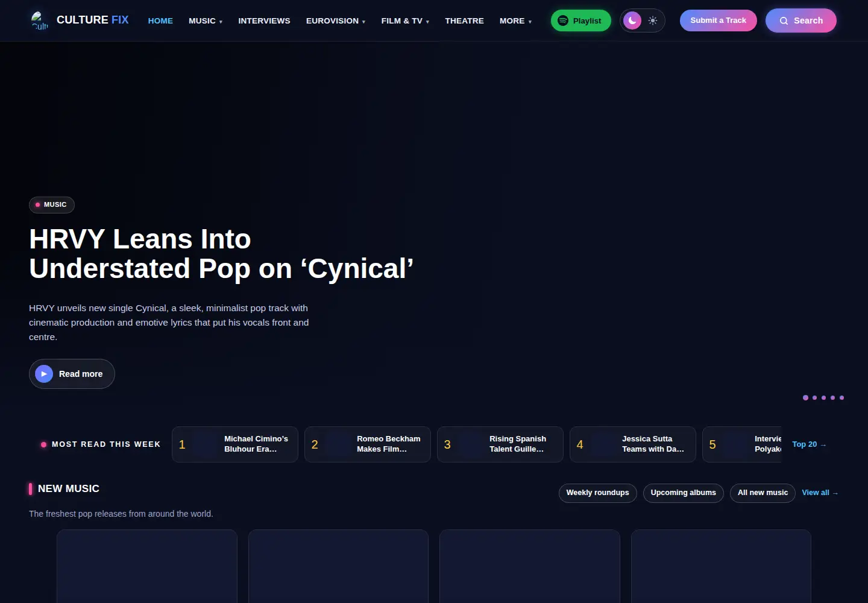Follow the Top 20 link

point(810,444)
